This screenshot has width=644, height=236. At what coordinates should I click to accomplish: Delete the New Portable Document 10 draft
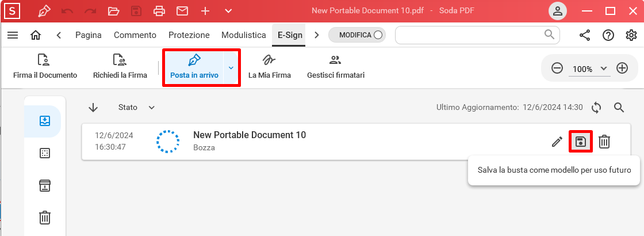pos(604,142)
